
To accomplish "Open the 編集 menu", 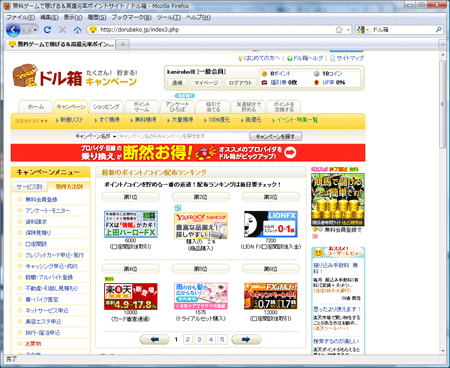I will tap(49, 17).
